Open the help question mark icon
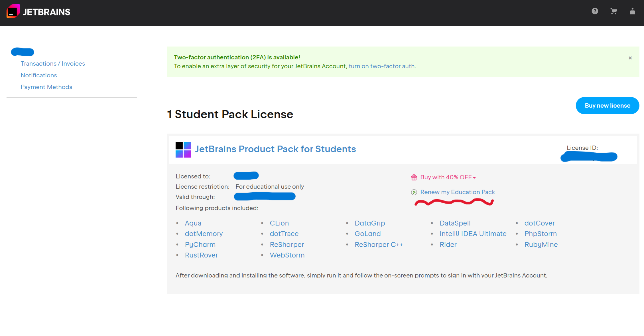Viewport: 644px width, 336px height. click(595, 11)
